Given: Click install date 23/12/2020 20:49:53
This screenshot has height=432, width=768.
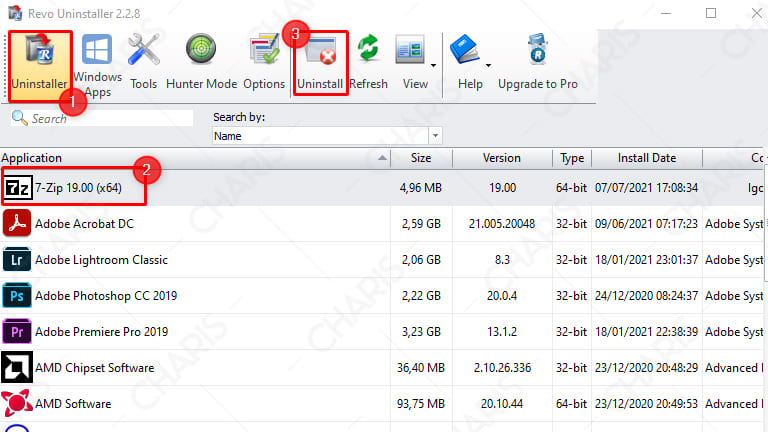Looking at the screenshot, I should coord(646,404).
